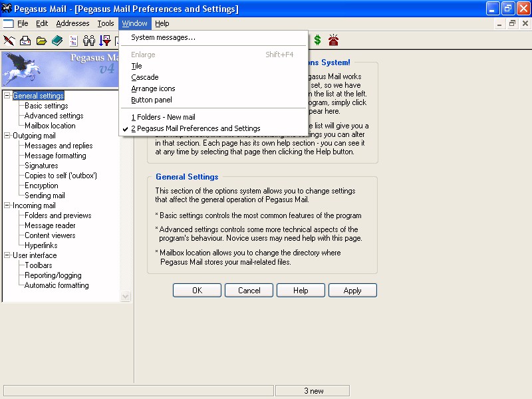Collapse the User interface tree node
532x399 pixels.
[7, 255]
